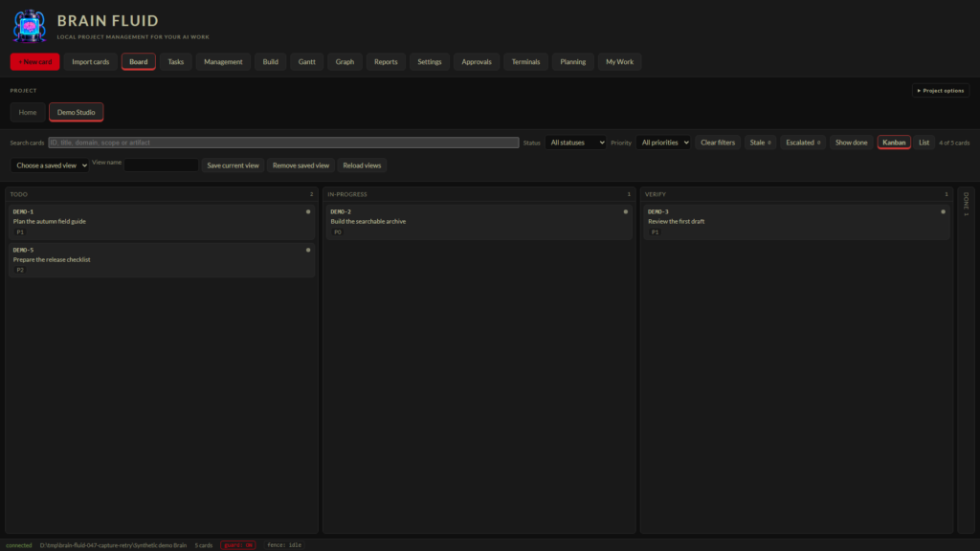The width and height of the screenshot is (980, 551).
Task: Open the Reports tab
Action: click(386, 62)
